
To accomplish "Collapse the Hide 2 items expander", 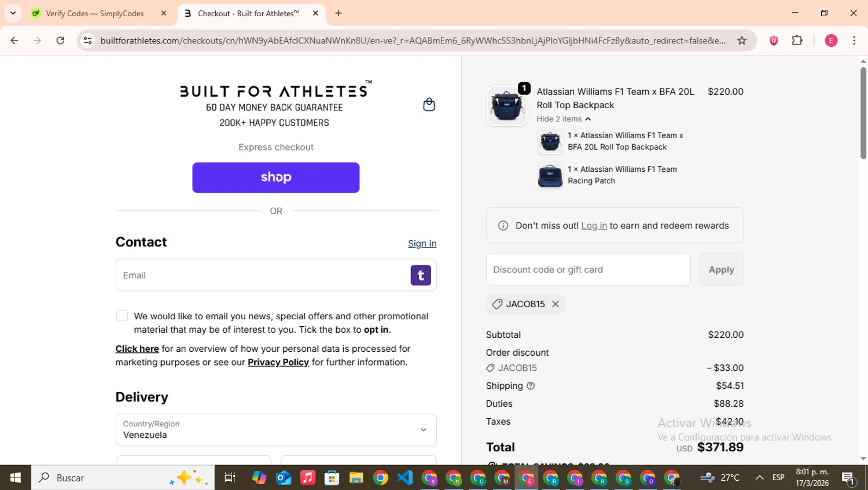I will [564, 119].
